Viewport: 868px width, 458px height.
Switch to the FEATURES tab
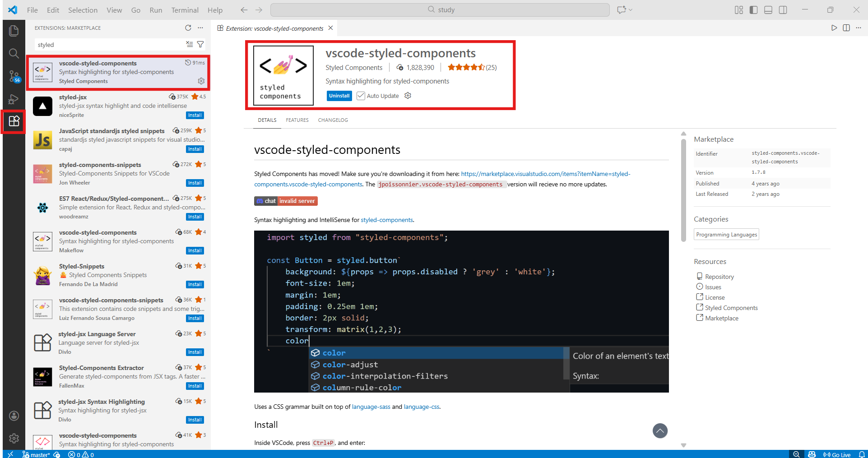pyautogui.click(x=297, y=120)
